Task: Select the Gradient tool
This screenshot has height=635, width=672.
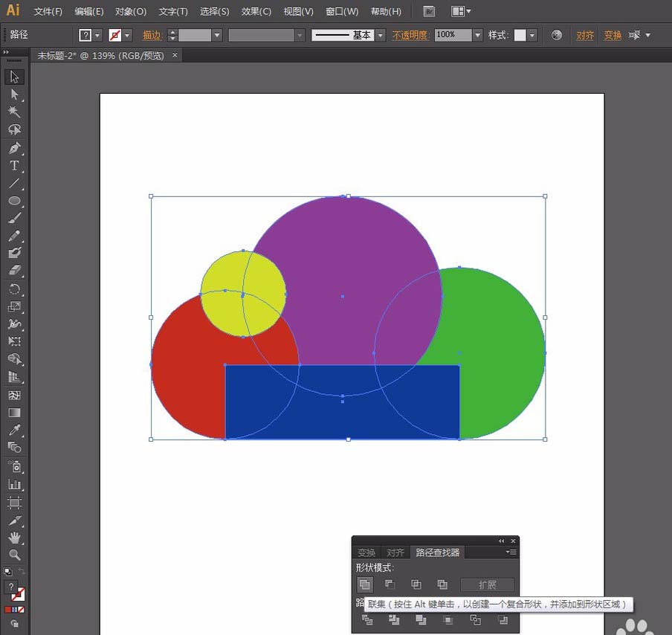Action: (15, 413)
